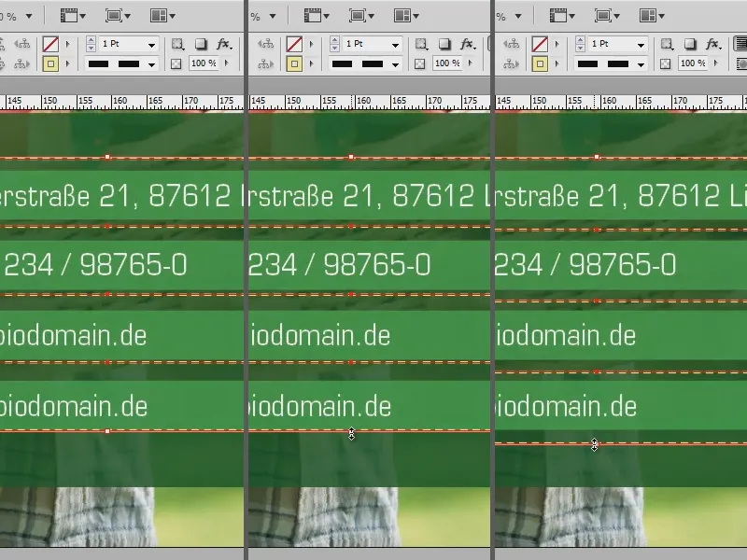
Task: Select None fill swatch in middle panel
Action: click(x=294, y=44)
